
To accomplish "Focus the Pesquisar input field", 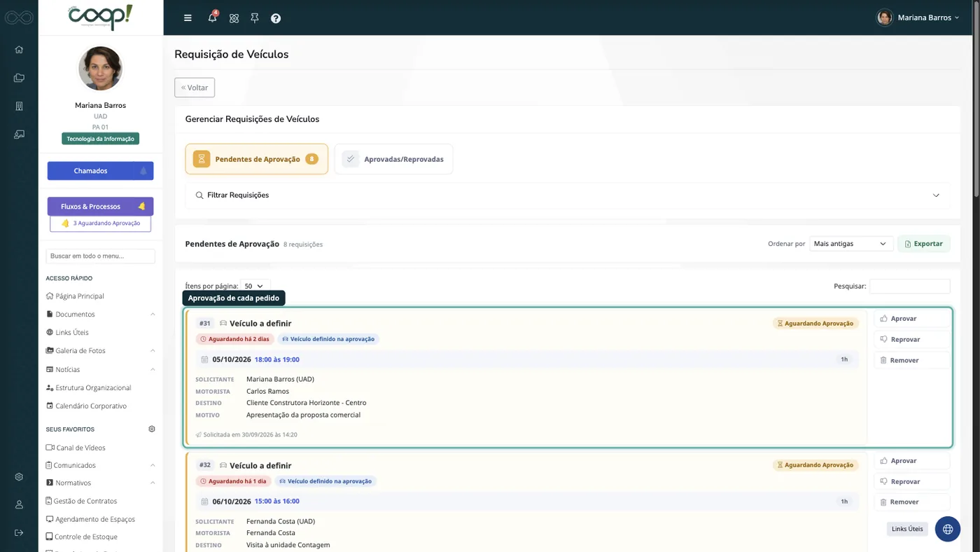I will pos(909,286).
